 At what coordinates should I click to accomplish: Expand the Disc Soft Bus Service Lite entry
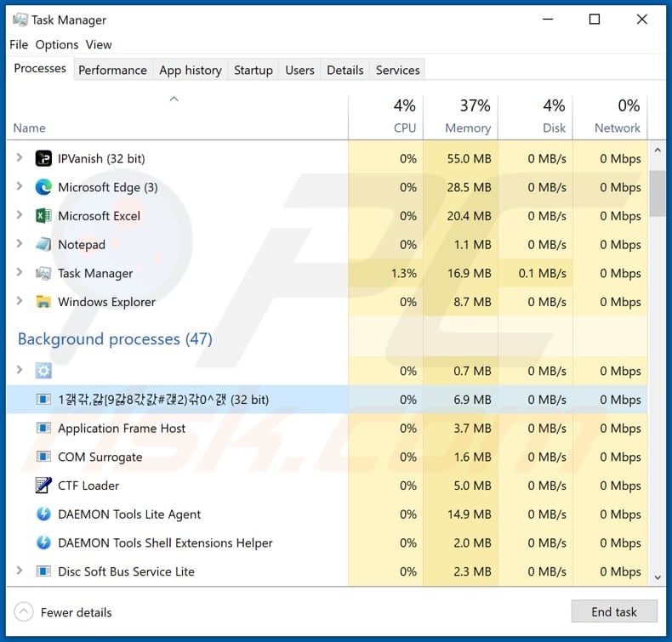(20, 571)
